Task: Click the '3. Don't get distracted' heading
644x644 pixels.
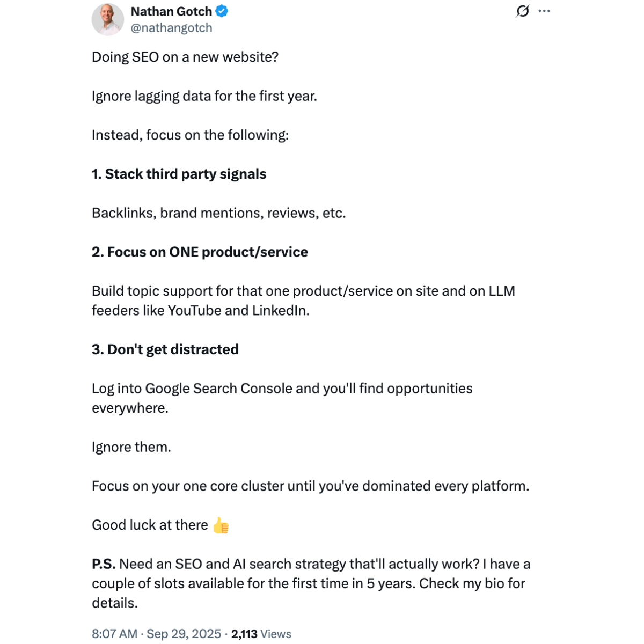Action: coord(165,349)
